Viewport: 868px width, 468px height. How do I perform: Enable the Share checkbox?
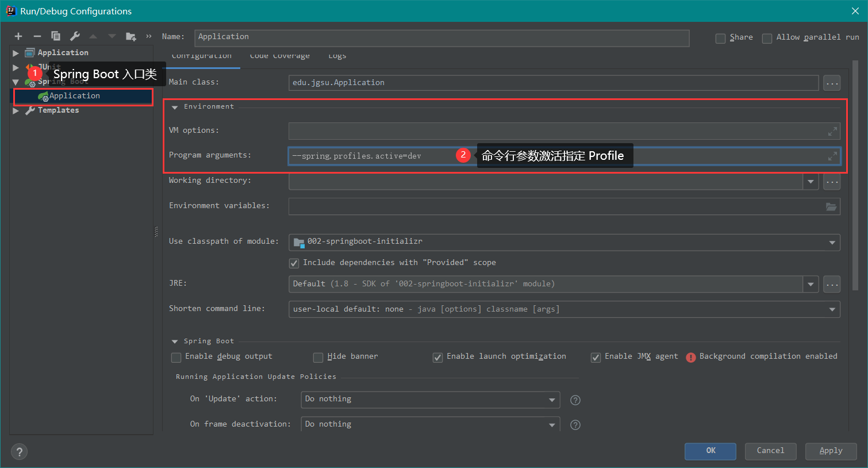(720, 38)
